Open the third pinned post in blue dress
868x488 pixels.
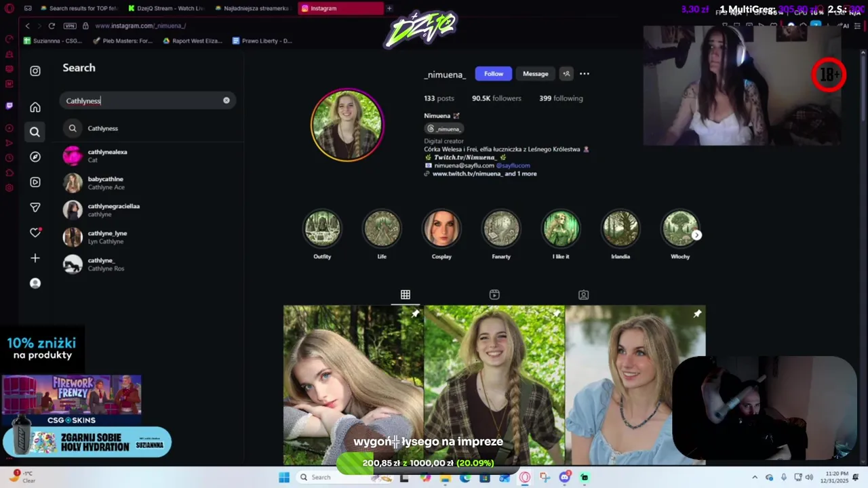pyautogui.click(x=635, y=385)
